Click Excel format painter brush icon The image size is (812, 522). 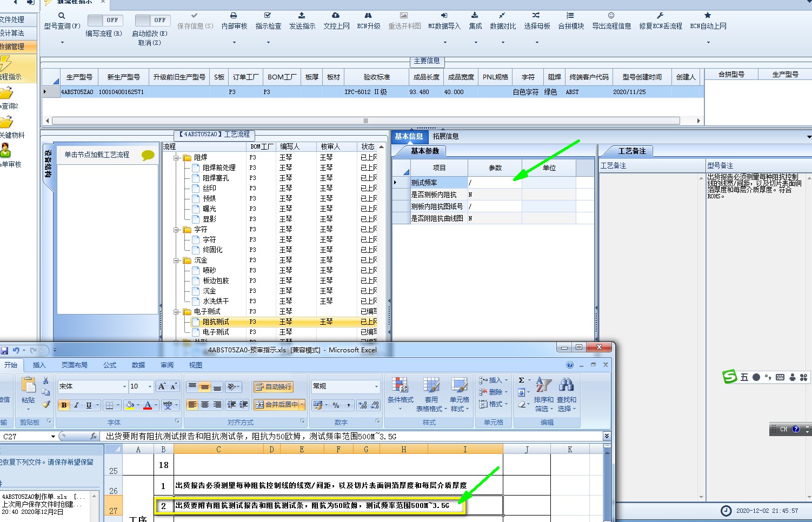pyautogui.click(x=46, y=404)
